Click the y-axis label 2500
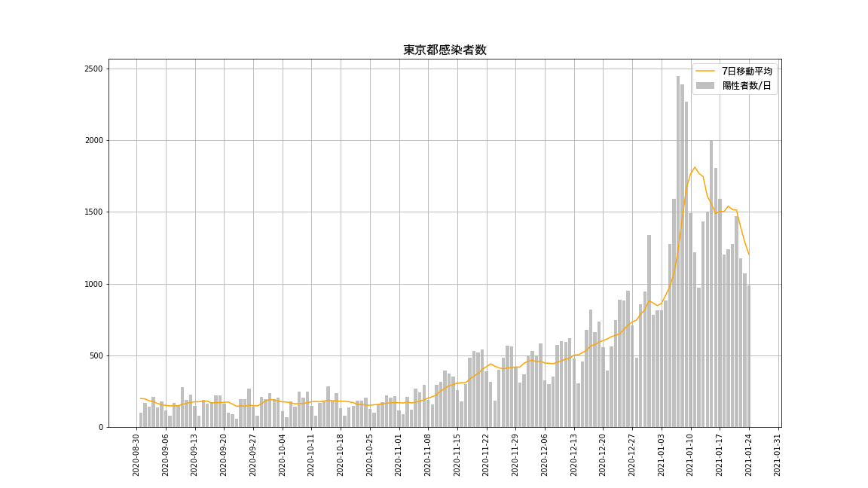This screenshot has height=488, width=868. pyautogui.click(x=93, y=69)
